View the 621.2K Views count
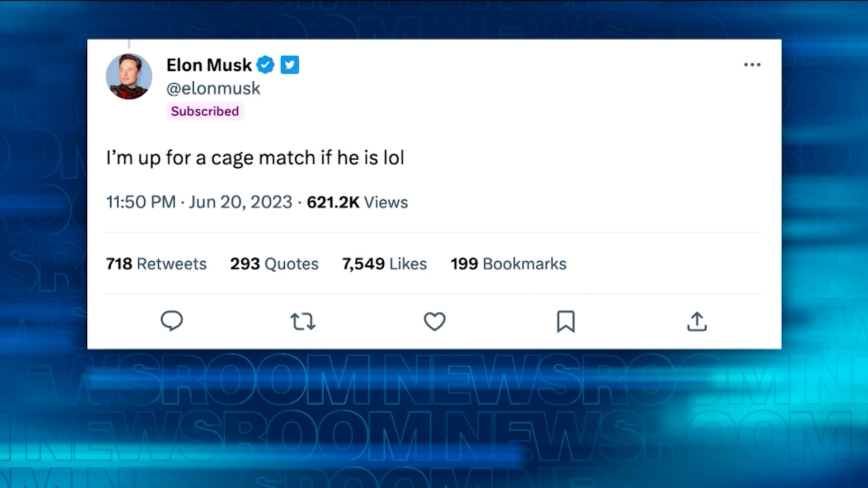868x488 pixels. click(x=357, y=202)
